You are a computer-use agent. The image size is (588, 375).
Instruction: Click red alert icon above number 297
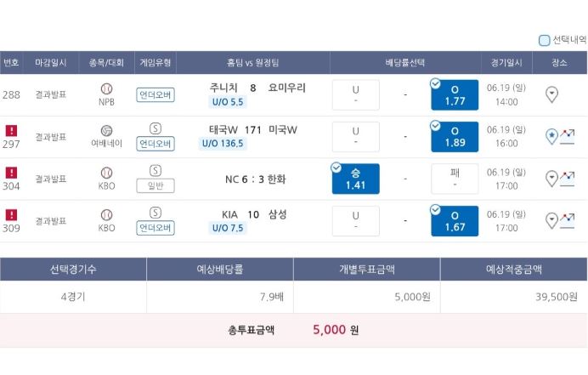click(11, 131)
